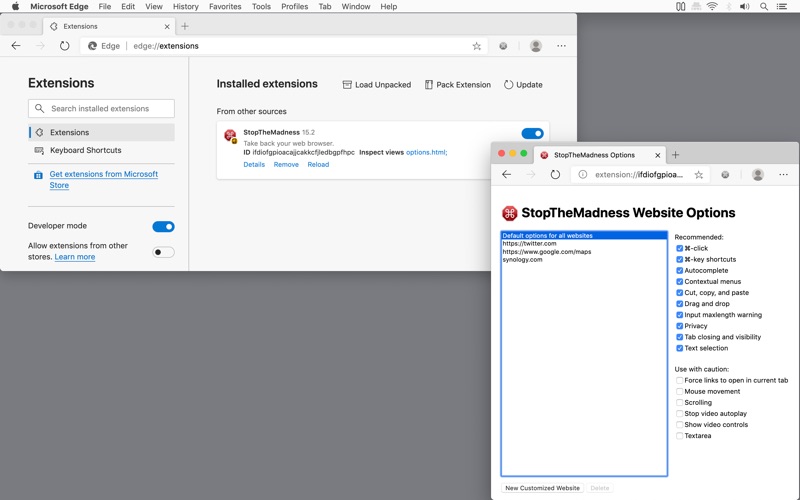Enable Show video controls
The width and height of the screenshot is (800, 500).
coord(680,424)
